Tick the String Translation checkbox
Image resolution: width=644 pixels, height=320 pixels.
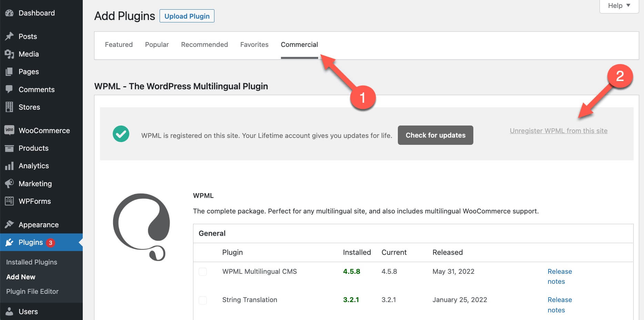[x=203, y=300]
